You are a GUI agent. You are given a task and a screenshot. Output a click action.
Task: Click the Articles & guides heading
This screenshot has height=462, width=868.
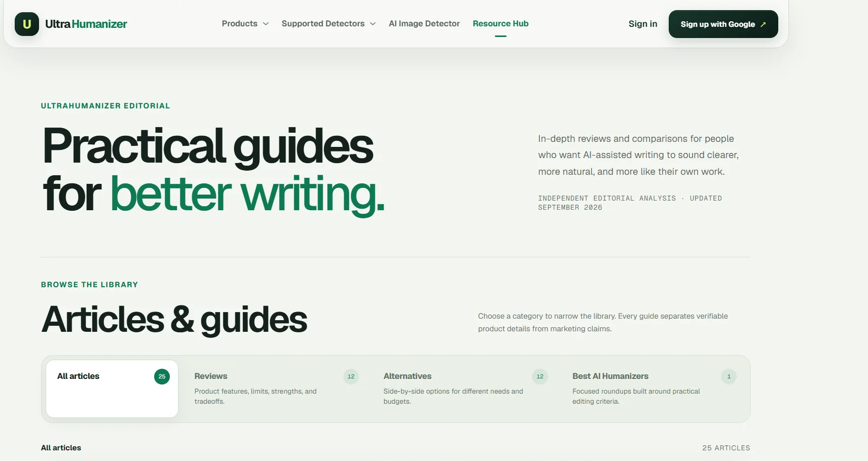(174, 320)
